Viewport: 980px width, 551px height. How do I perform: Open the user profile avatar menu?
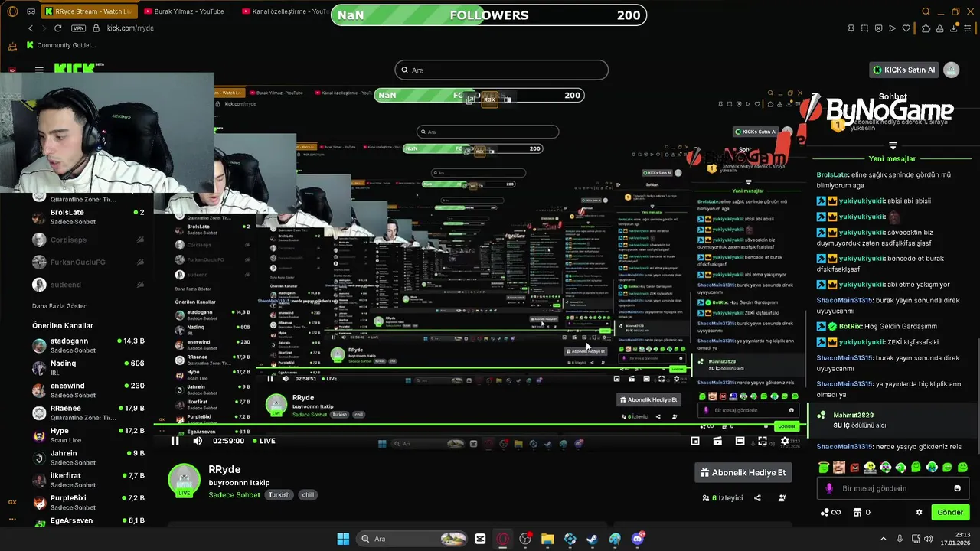pyautogui.click(x=951, y=70)
